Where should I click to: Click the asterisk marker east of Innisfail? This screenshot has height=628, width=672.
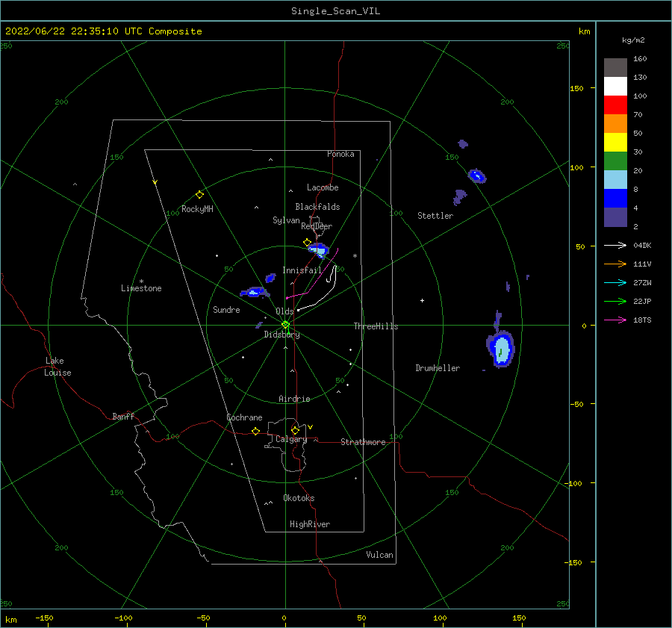point(355,256)
